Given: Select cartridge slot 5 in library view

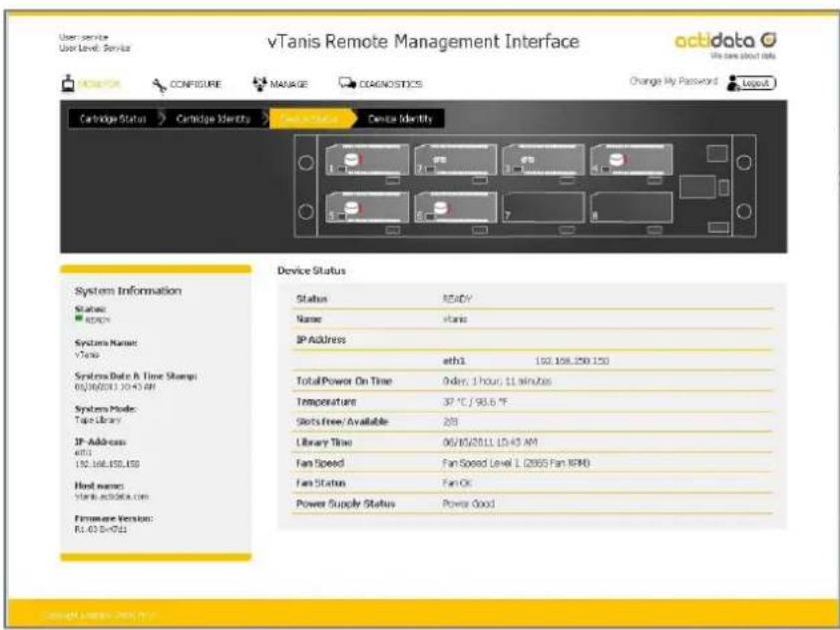Looking at the screenshot, I should tap(367, 207).
